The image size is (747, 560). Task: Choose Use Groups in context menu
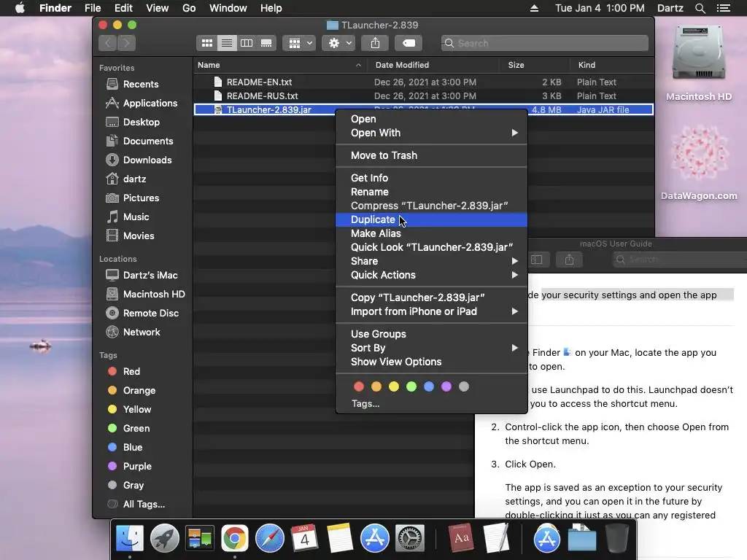431,334
